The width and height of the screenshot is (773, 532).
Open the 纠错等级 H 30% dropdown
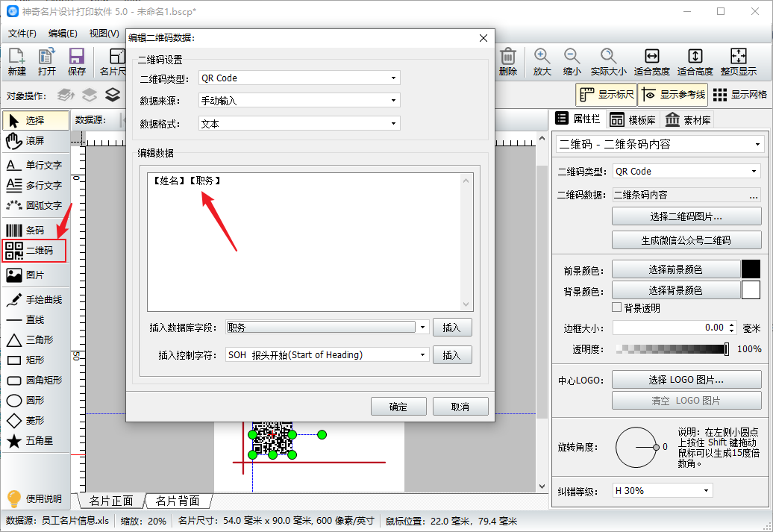(663, 490)
